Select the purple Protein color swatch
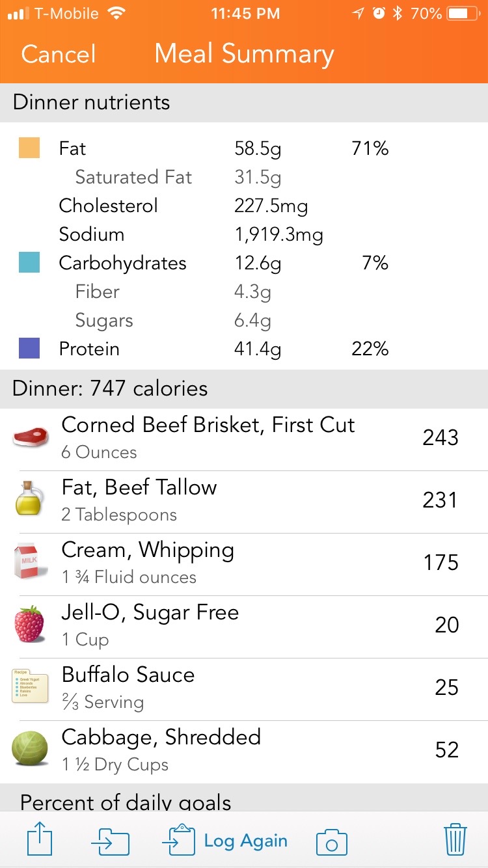 [x=29, y=348]
